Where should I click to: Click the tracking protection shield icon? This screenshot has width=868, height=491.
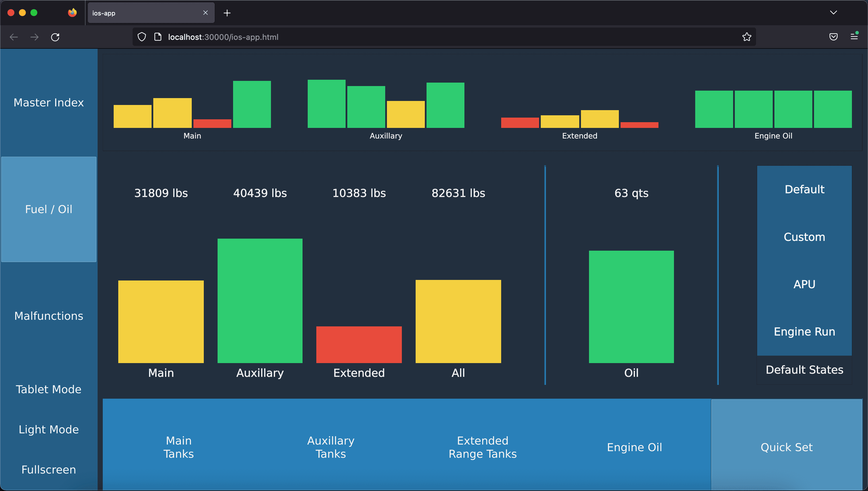[142, 37]
